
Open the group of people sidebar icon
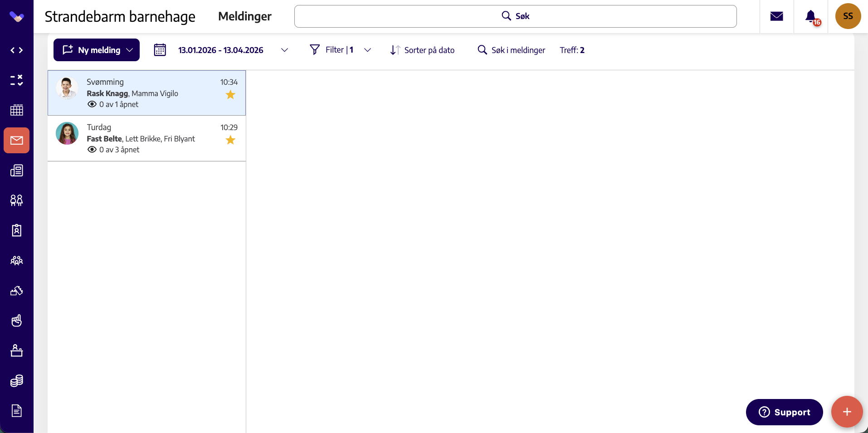[x=17, y=261]
